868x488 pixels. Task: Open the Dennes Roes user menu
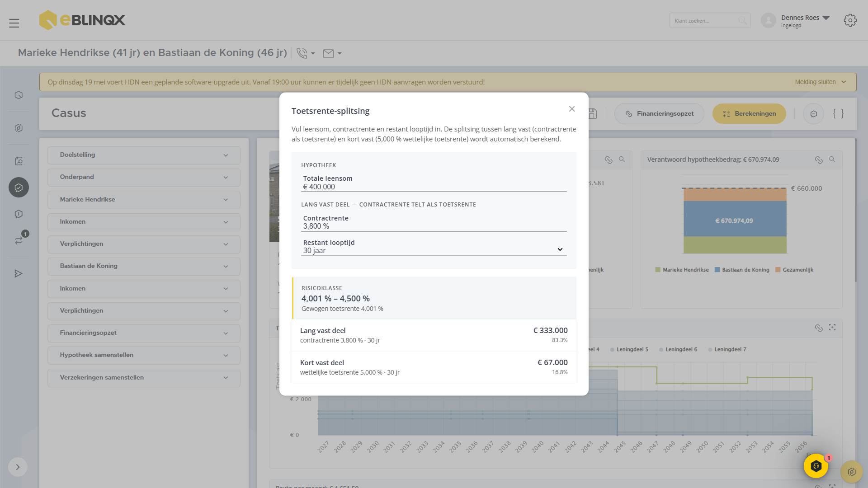click(805, 21)
